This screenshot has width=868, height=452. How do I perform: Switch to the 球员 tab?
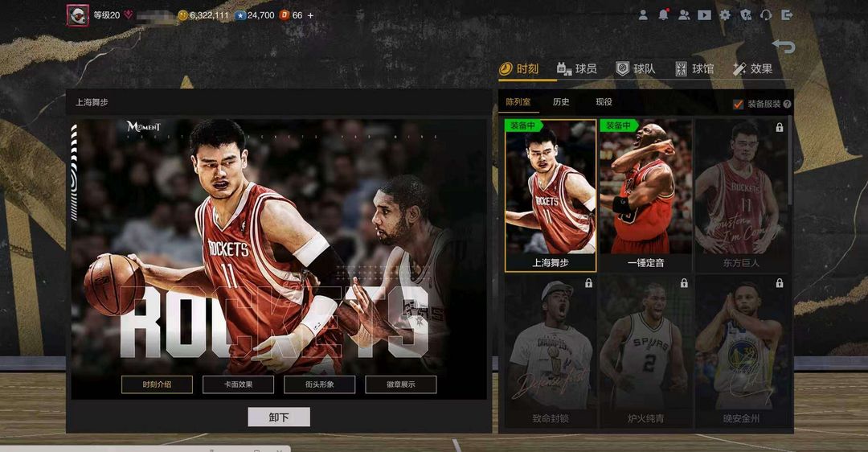[577, 68]
